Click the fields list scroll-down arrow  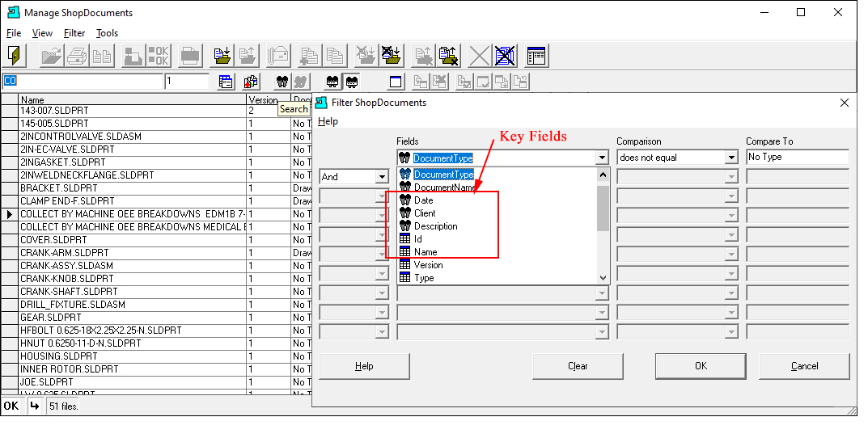[x=603, y=278]
